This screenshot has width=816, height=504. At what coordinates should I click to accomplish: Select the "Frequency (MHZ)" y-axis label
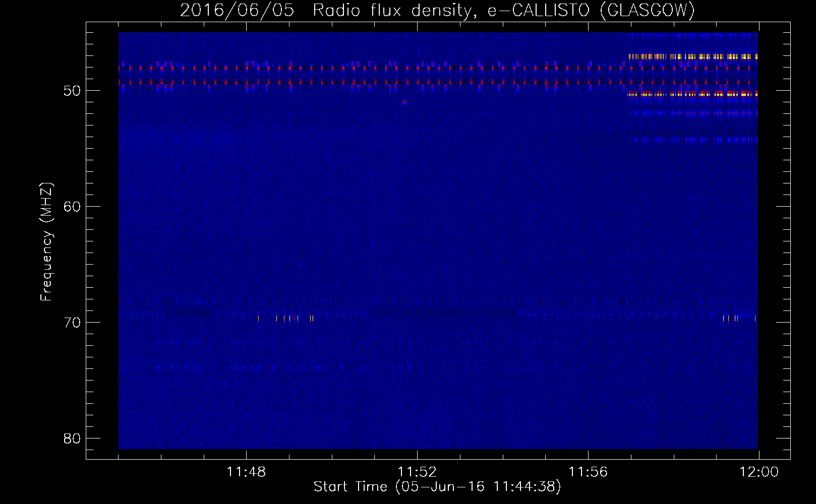point(46,242)
